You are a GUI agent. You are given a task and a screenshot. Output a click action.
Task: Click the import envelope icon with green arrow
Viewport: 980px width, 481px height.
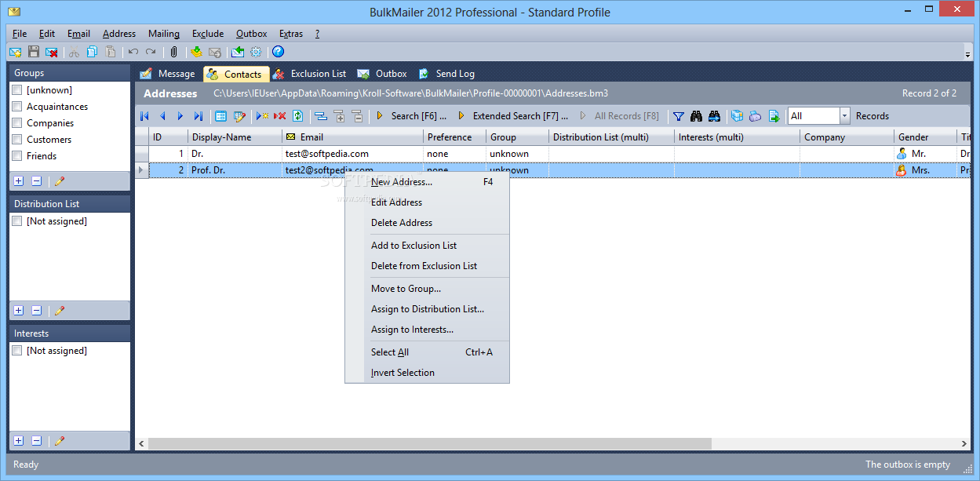(238, 52)
